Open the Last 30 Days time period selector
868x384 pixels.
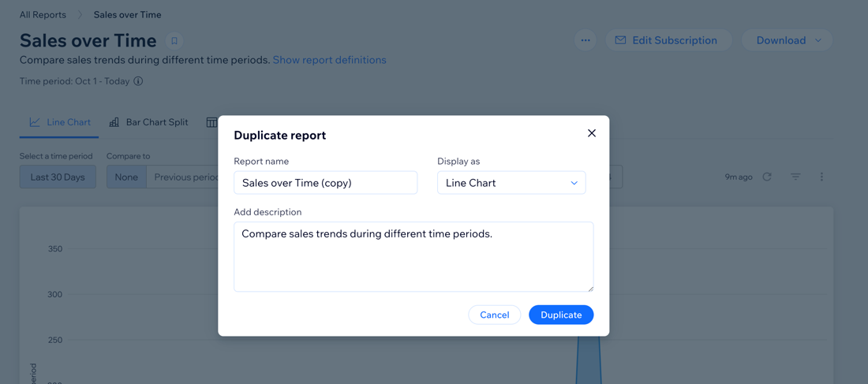[58, 177]
